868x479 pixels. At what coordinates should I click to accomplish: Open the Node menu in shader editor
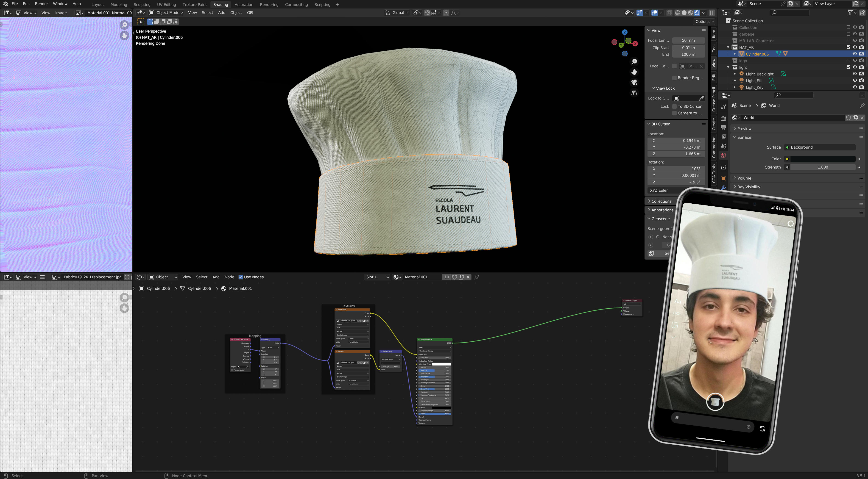[x=229, y=277]
